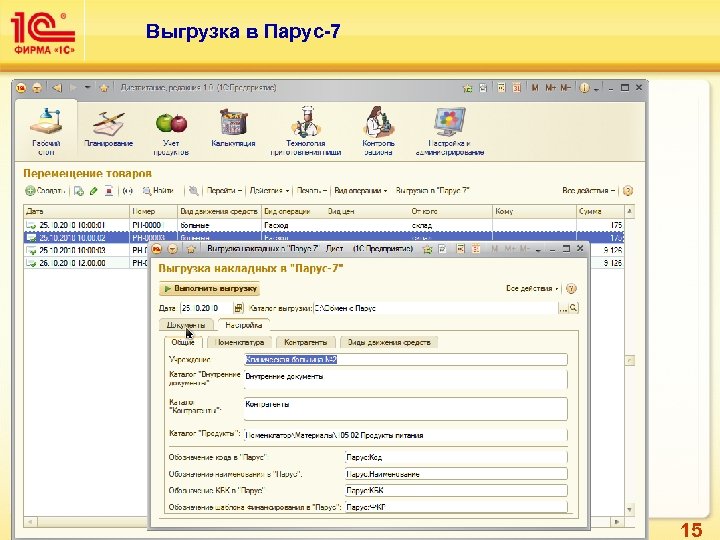Click the M+ button in main title bar

tap(550, 87)
